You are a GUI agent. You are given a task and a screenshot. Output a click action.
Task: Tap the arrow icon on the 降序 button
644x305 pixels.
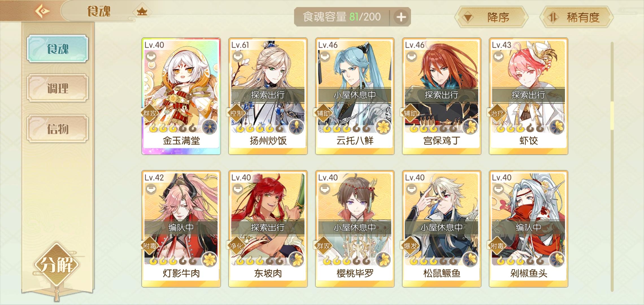(x=468, y=18)
